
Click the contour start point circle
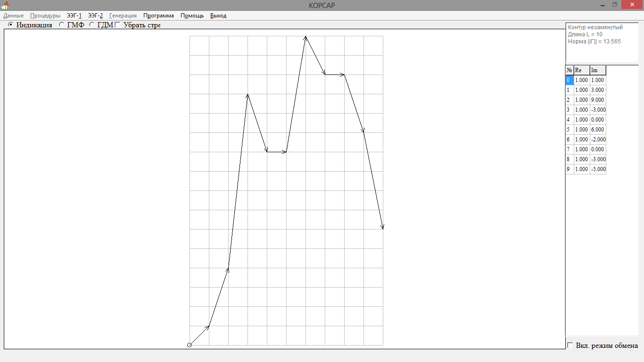click(x=190, y=345)
